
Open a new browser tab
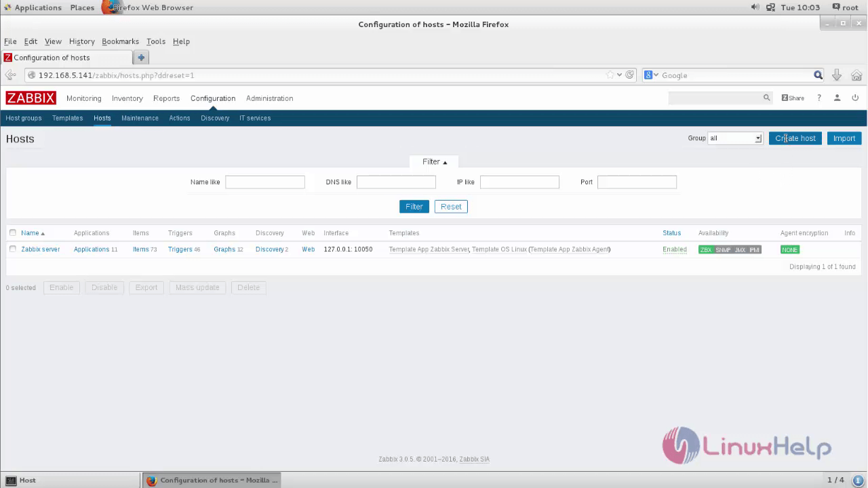tap(141, 58)
